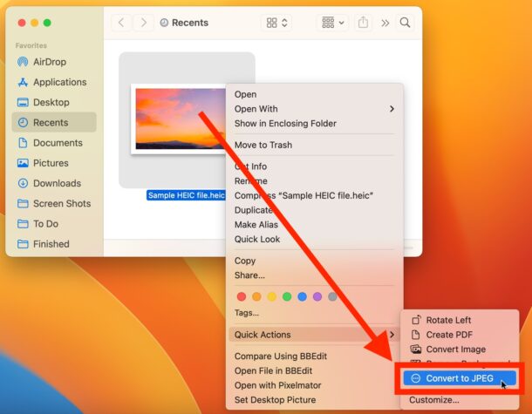Apply the green color tag
The height and width of the screenshot is (414, 532).
(x=286, y=296)
